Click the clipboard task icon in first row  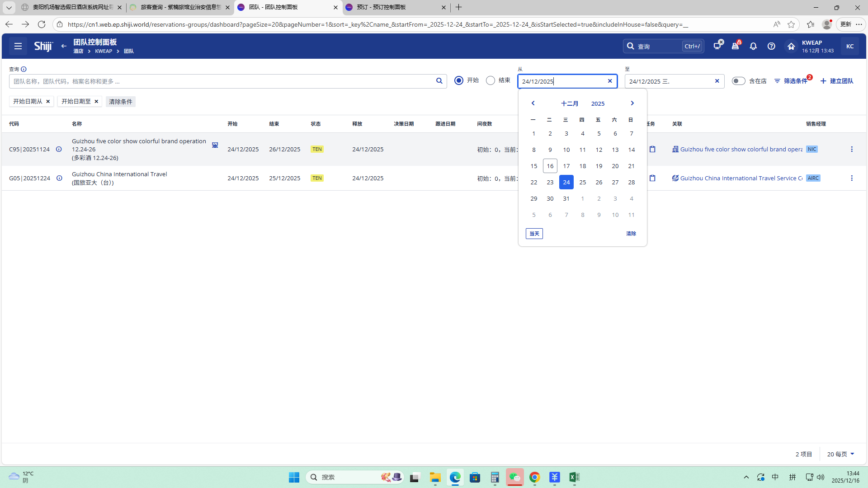[652, 149]
